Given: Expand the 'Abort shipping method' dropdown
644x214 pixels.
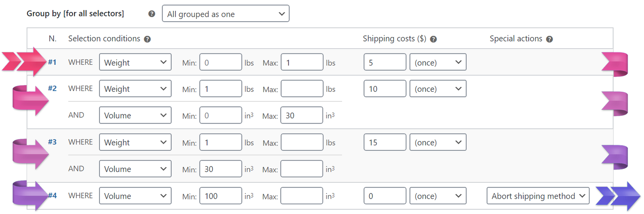Looking at the screenshot, I should [x=538, y=196].
